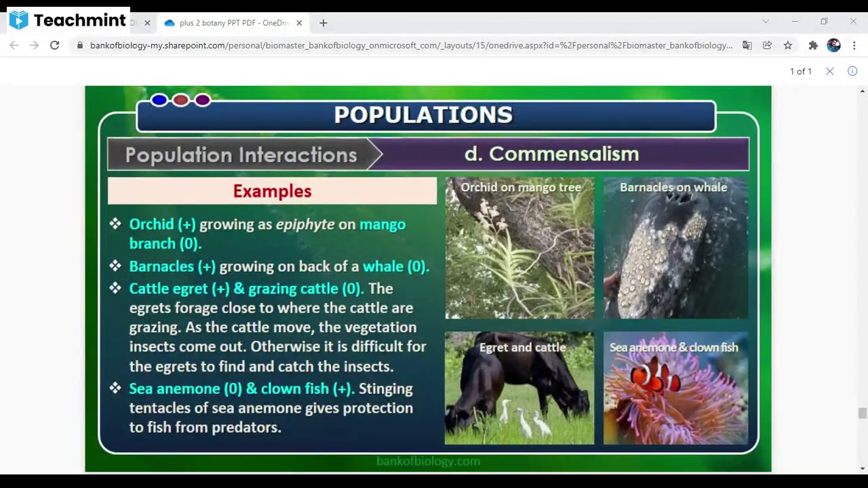Restore down the Chrome window
This screenshot has height=488, width=868.
824,22
